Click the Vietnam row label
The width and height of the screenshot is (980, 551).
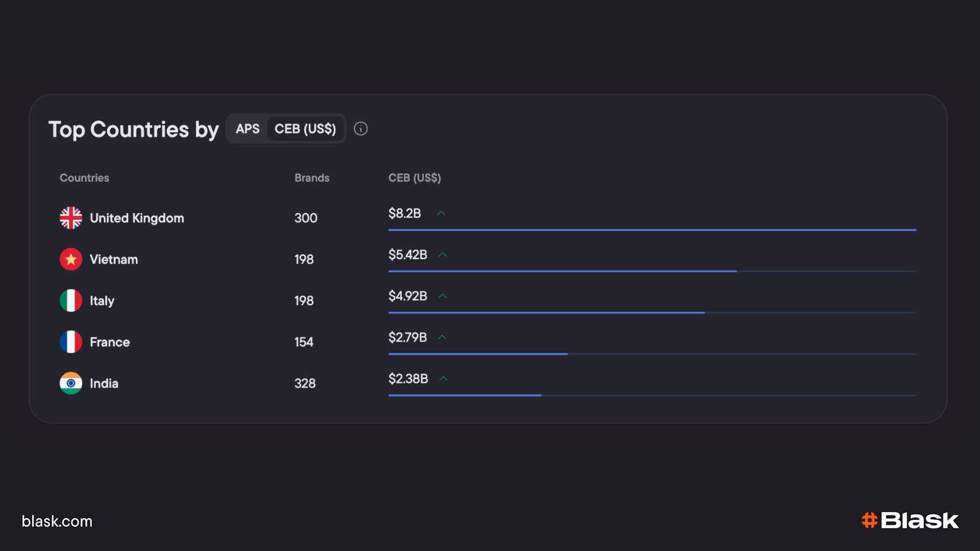click(x=114, y=260)
